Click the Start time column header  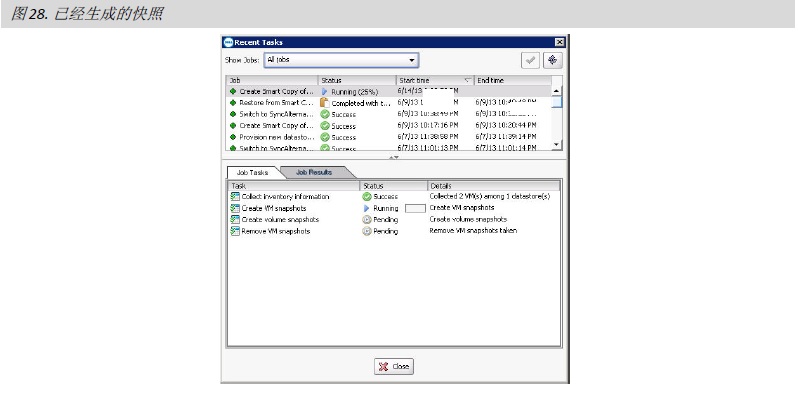click(435, 80)
